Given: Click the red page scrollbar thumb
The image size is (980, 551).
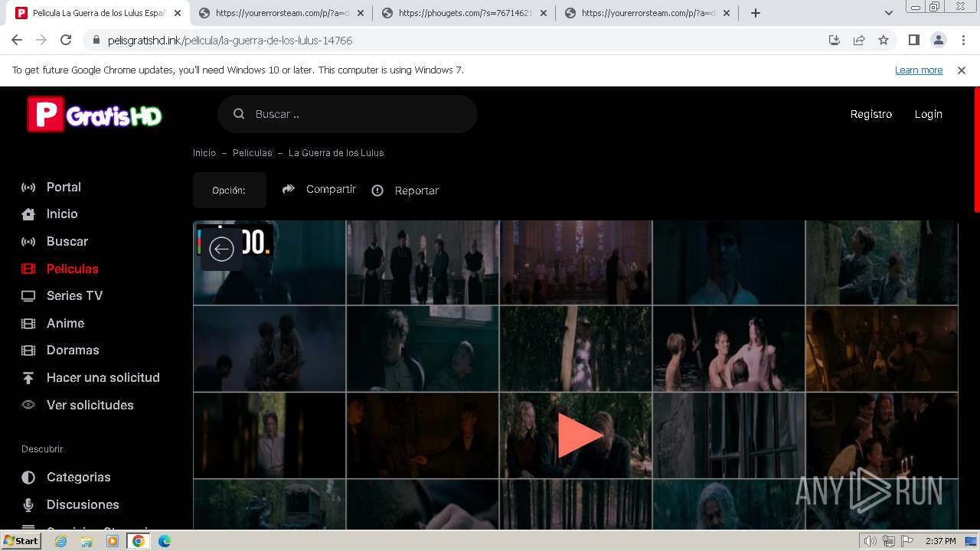Looking at the screenshot, I should point(976,149).
